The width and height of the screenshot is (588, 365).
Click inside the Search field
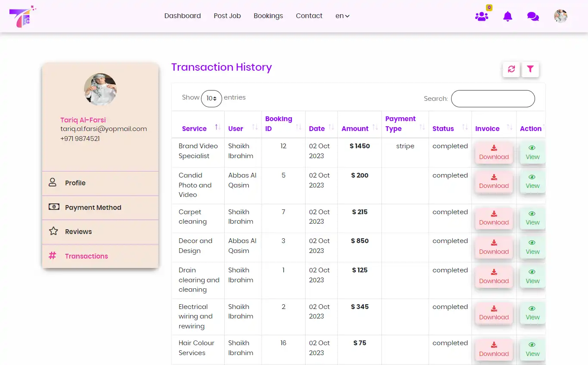tap(493, 99)
